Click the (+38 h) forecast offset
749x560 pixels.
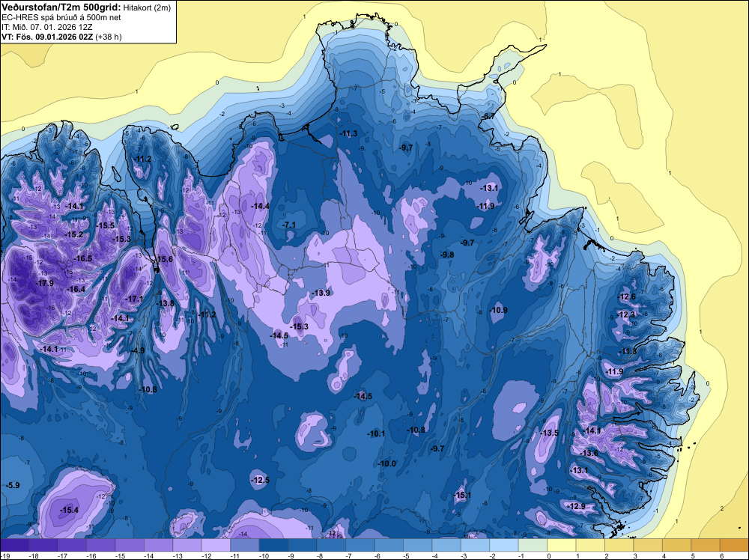[x=109, y=37]
